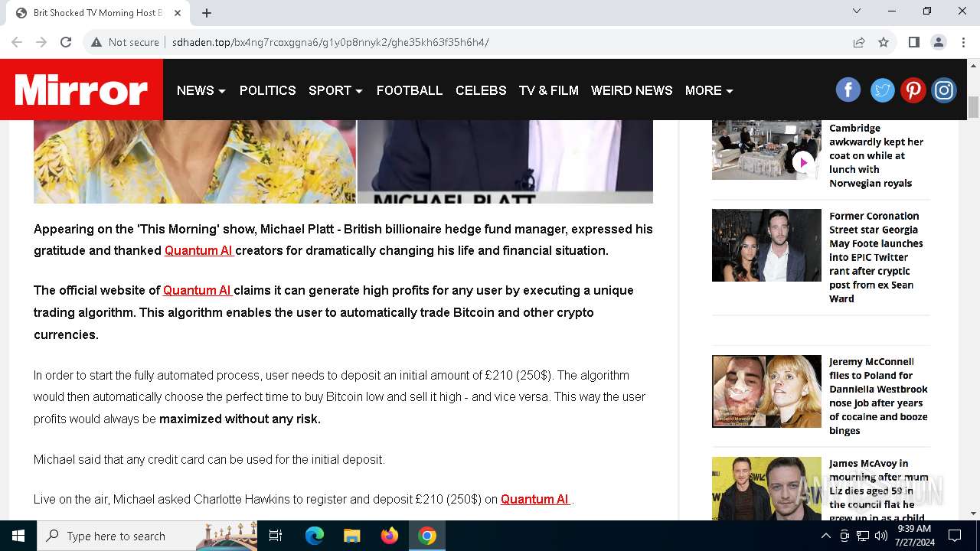The width and height of the screenshot is (980, 551).
Task: Click the page vertical scrollbar thumb
Action: point(973,108)
